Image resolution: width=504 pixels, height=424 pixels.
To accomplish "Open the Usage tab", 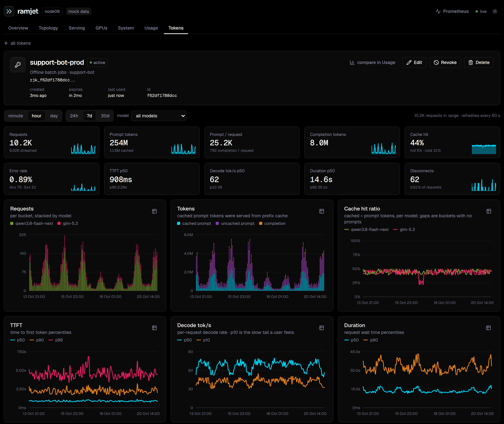I will [x=151, y=28].
